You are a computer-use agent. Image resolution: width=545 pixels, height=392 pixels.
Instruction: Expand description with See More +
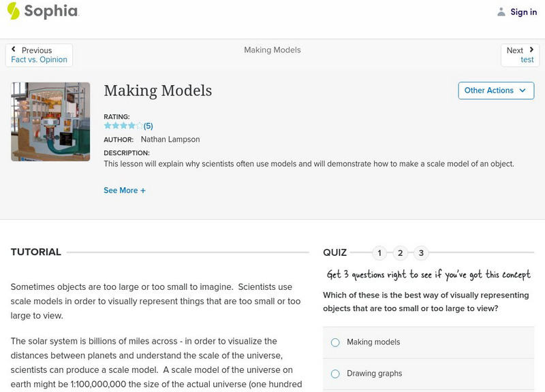coord(125,191)
